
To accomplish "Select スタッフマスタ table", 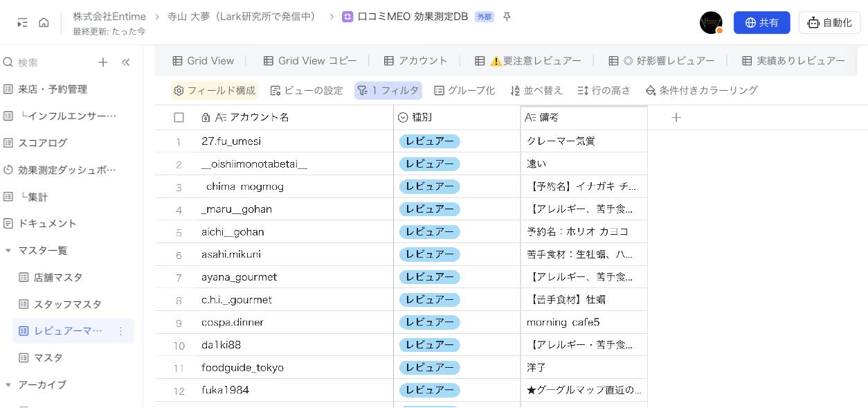I will pyautogui.click(x=60, y=304).
